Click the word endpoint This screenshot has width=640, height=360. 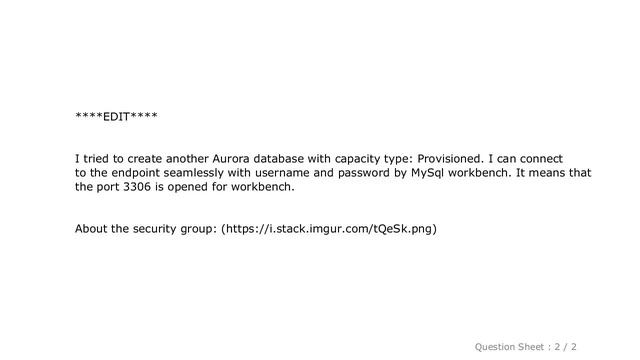pyautogui.click(x=136, y=173)
